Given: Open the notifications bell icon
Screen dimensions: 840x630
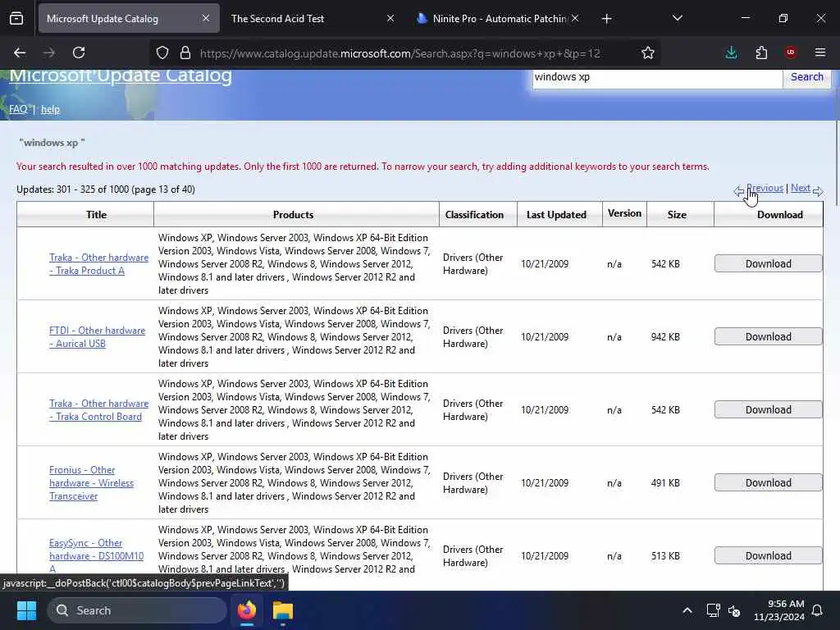Looking at the screenshot, I should [818, 610].
